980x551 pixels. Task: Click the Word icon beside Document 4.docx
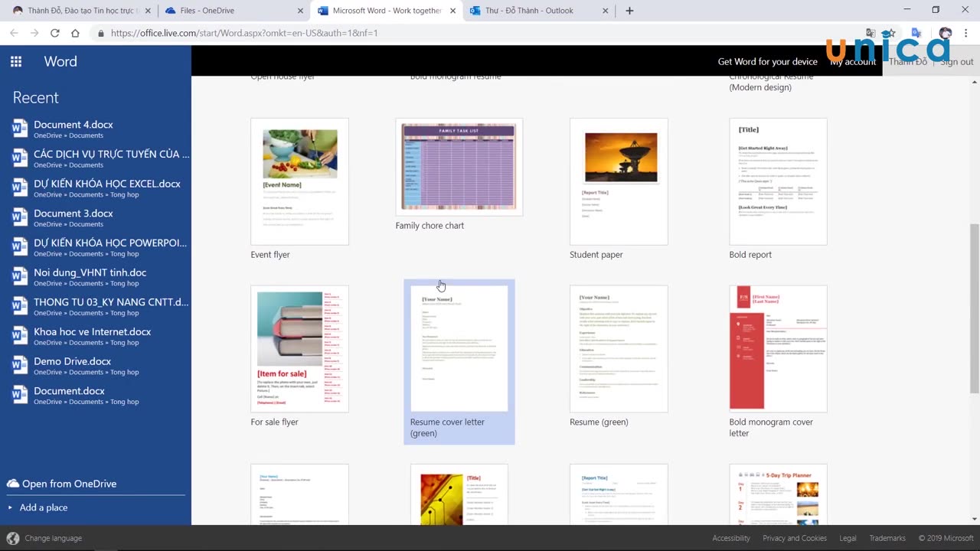(20, 129)
